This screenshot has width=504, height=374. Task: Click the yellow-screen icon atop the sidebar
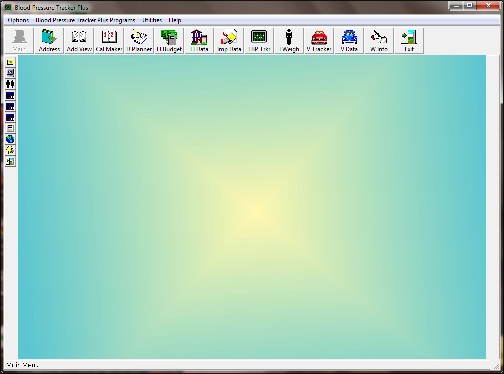click(10, 62)
